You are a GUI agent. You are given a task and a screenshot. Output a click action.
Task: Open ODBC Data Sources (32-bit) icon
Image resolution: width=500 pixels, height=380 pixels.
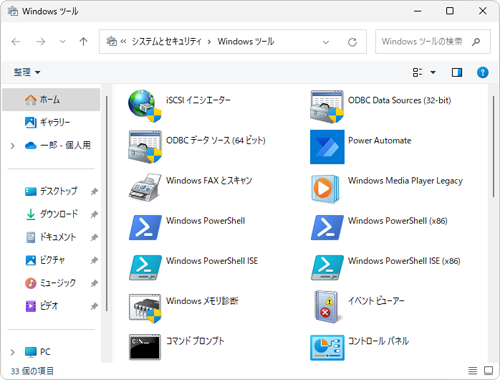(327, 107)
